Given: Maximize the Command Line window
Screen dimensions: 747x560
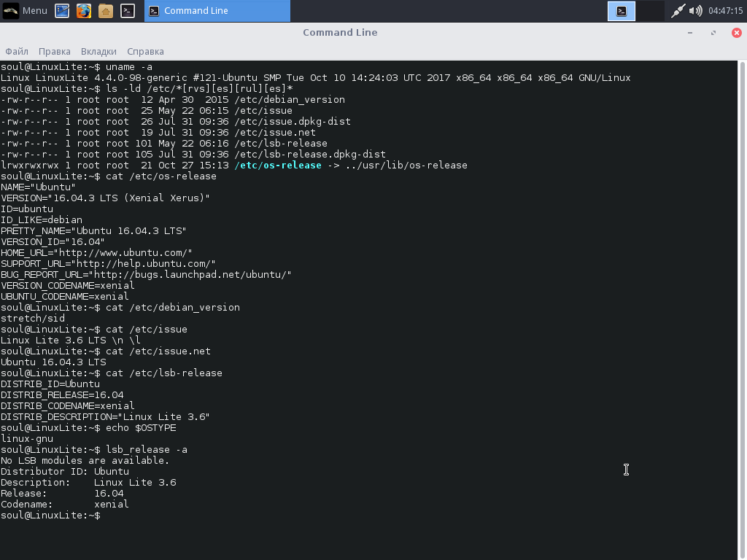Looking at the screenshot, I should 713,32.
